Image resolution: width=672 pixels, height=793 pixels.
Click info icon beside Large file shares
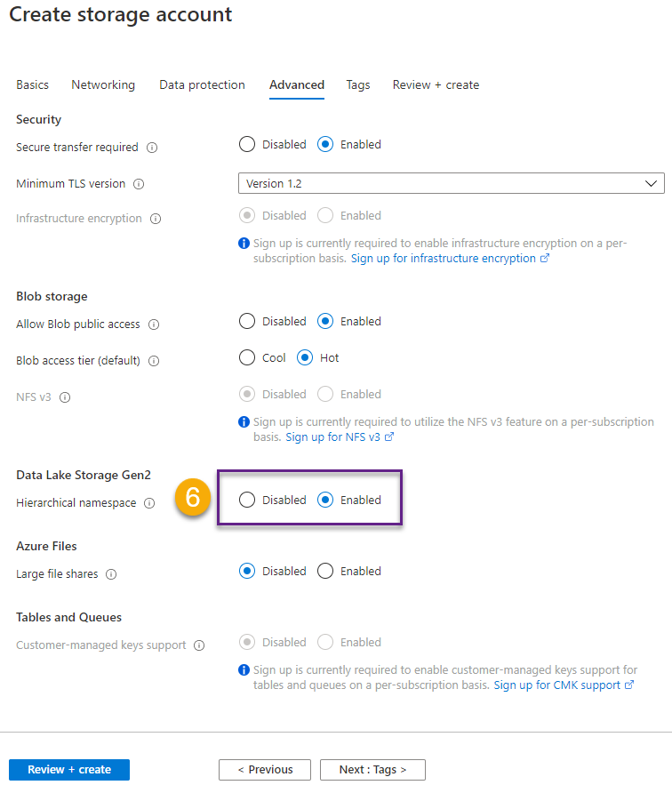click(x=111, y=574)
